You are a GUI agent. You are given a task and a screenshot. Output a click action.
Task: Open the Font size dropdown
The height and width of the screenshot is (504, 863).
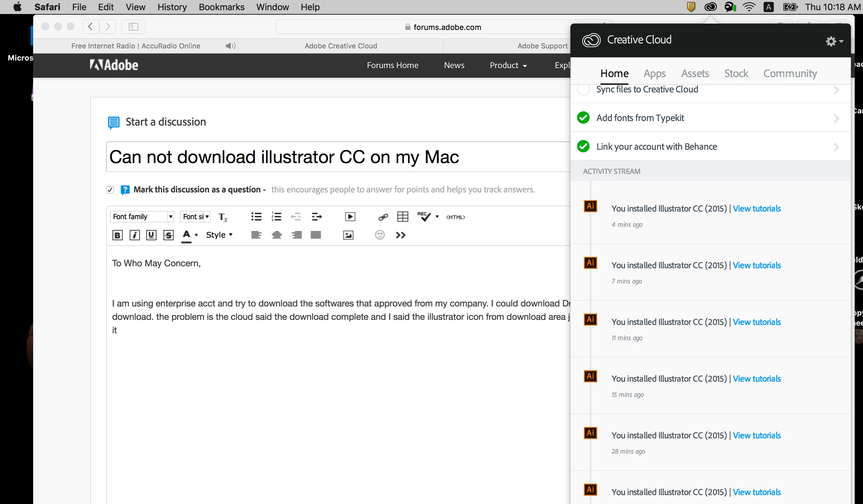click(195, 216)
